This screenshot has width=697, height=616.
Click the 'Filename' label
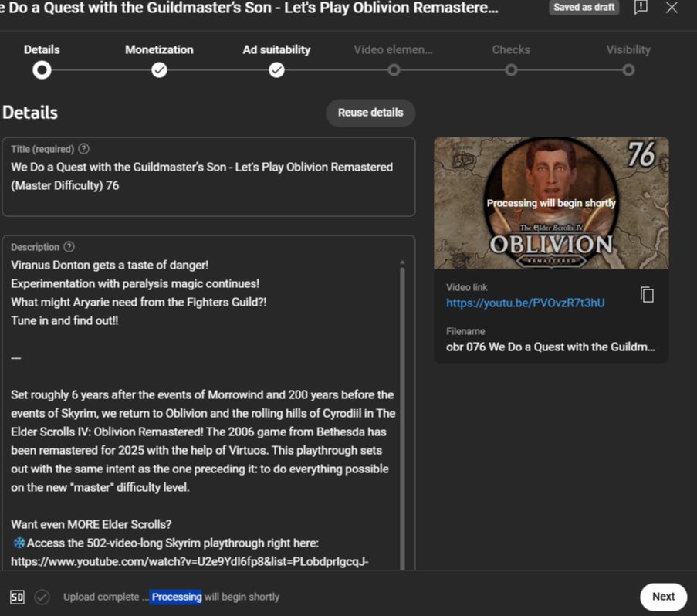(x=465, y=332)
